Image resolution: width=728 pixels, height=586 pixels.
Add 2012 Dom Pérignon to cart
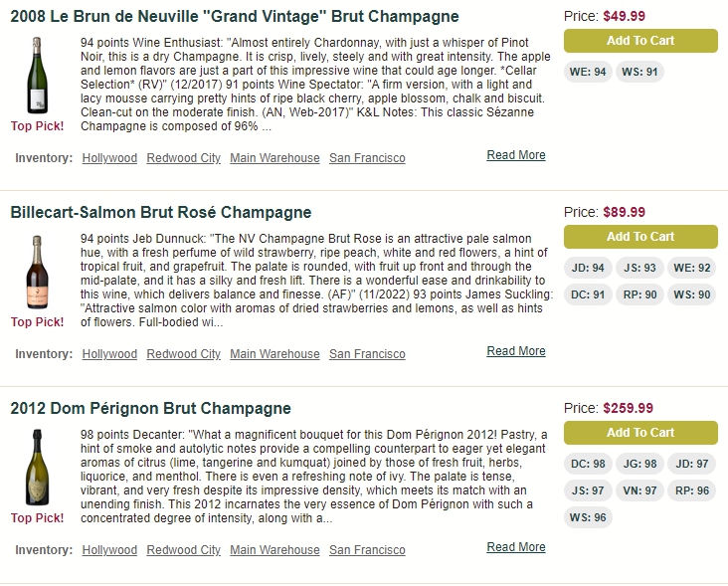point(640,433)
